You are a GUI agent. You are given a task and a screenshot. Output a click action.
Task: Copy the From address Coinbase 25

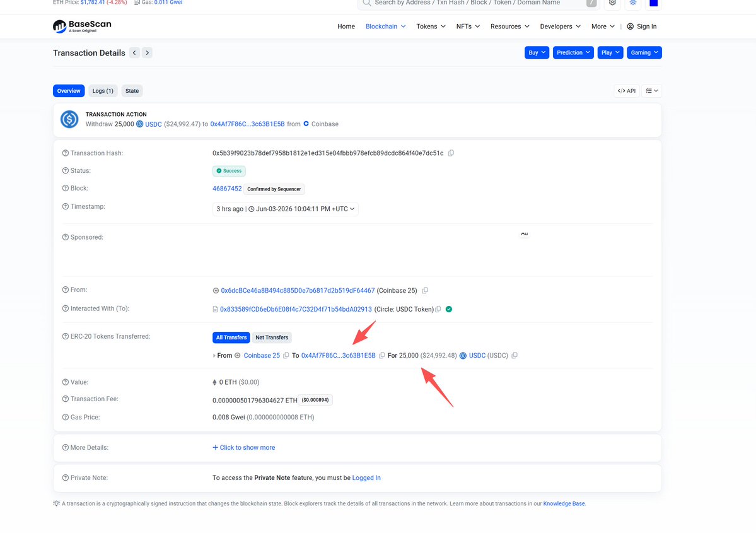pos(425,290)
